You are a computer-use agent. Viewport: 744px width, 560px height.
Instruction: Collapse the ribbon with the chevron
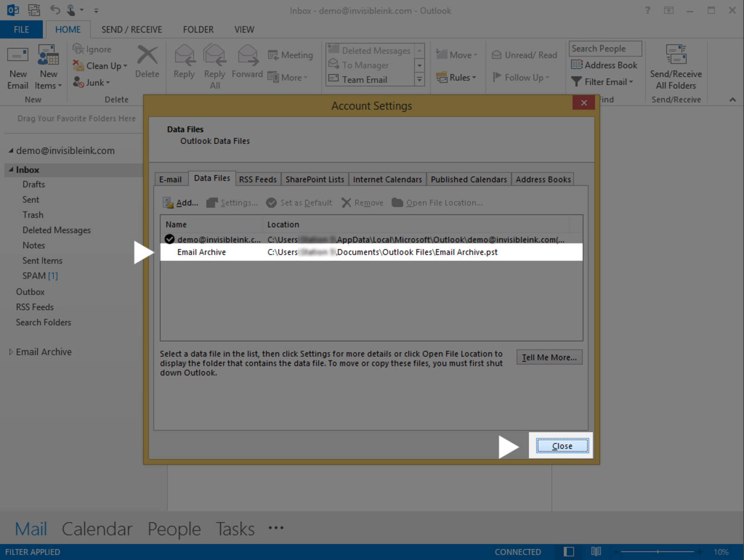pos(733,99)
